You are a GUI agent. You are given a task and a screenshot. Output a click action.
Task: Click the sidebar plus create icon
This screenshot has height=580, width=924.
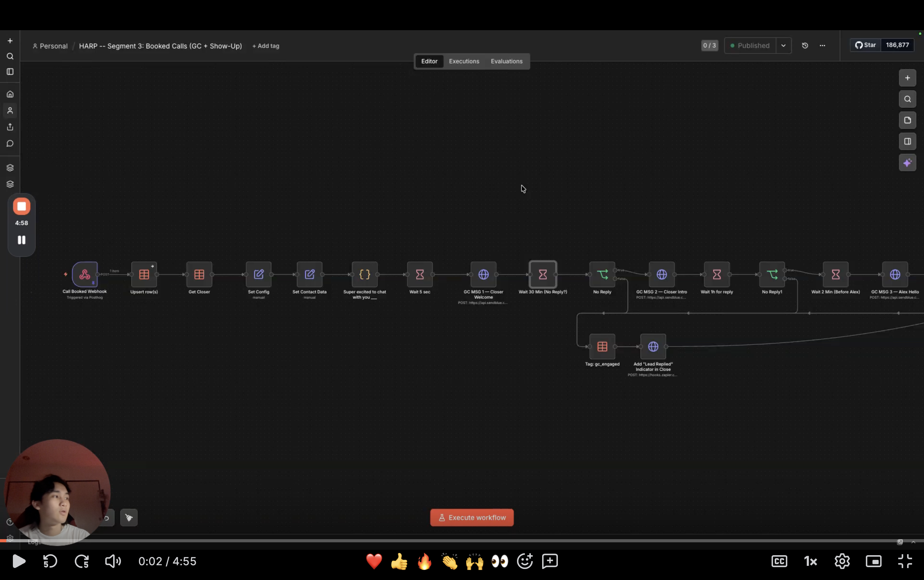coord(10,41)
